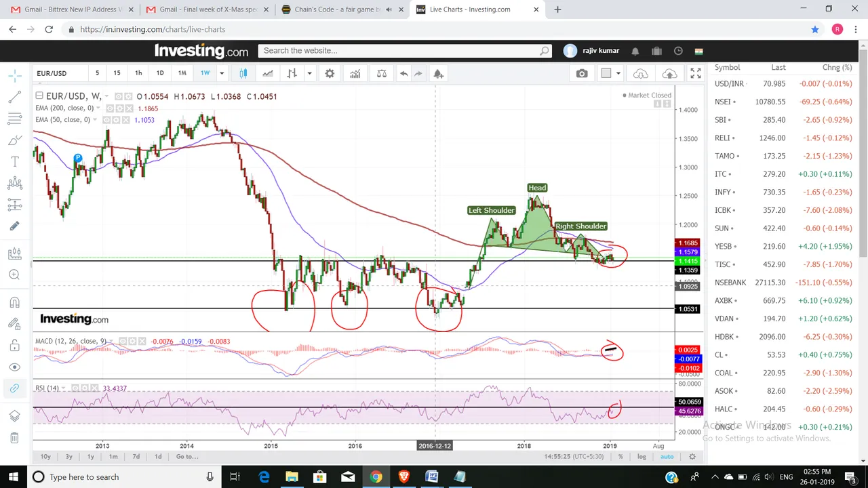
Task: Click the cloud download load chart icon
Action: click(x=641, y=73)
